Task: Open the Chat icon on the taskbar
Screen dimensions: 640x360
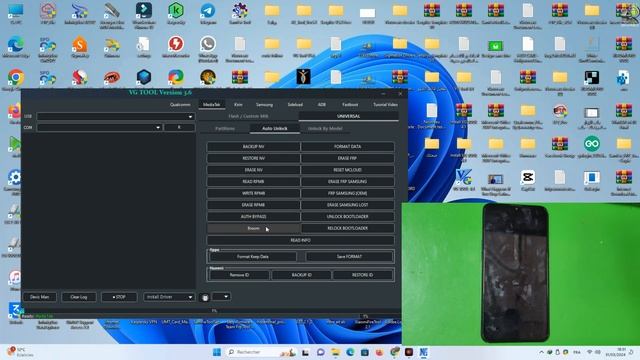Action: [x=320, y=352]
